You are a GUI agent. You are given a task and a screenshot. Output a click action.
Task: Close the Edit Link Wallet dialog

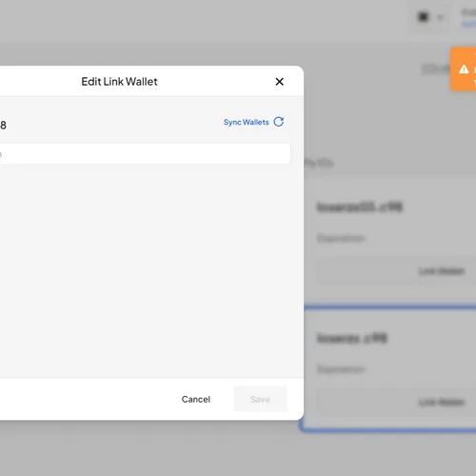point(280,82)
